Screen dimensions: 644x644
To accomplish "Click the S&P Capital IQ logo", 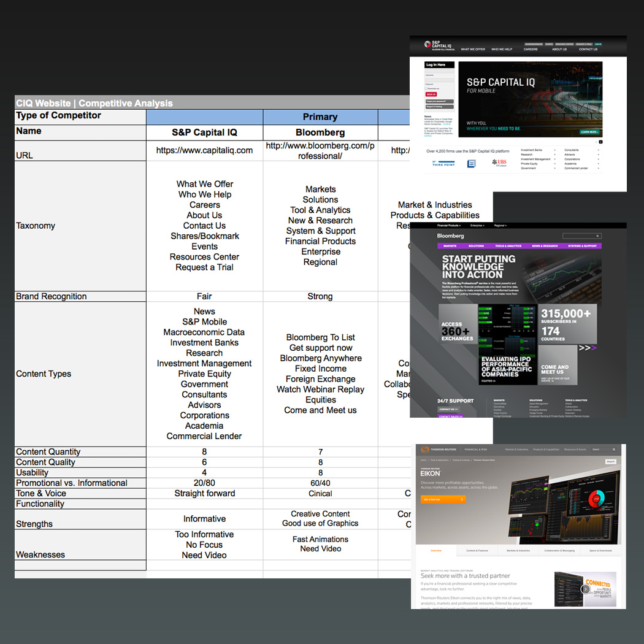I will tap(439, 45).
